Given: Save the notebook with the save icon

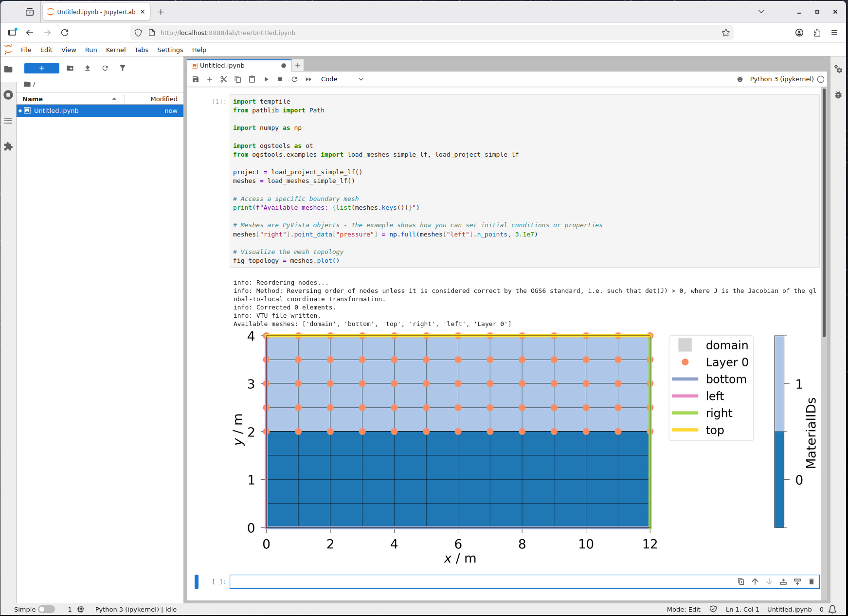Looking at the screenshot, I should tap(196, 79).
